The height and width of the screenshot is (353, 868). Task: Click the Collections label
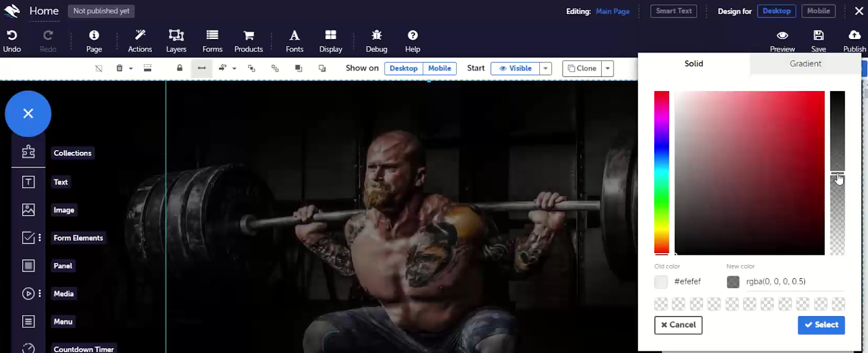73,153
